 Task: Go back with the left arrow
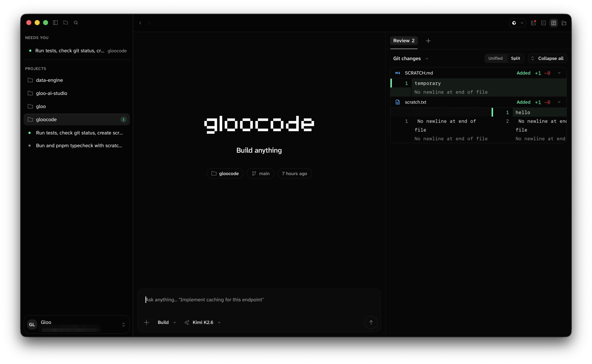[140, 23]
